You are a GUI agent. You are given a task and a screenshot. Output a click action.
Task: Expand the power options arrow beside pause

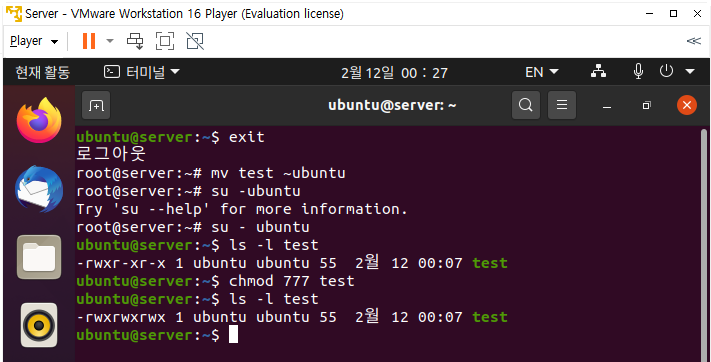coord(110,41)
